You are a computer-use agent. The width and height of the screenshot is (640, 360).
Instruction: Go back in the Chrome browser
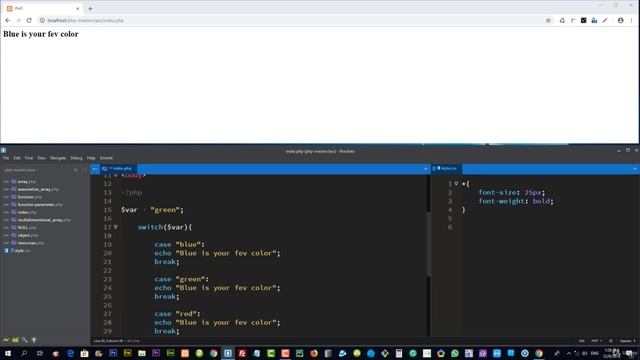(x=8, y=20)
